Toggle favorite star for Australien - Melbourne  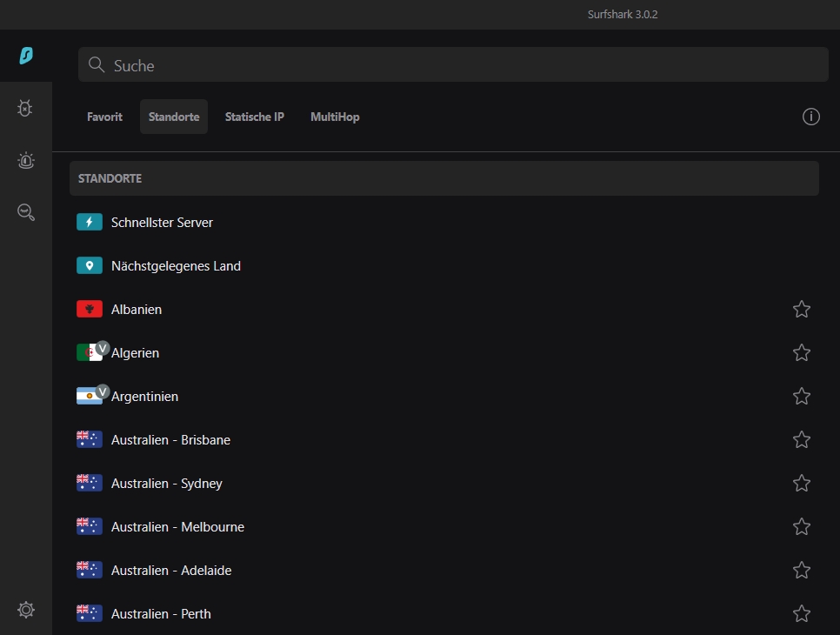(802, 526)
